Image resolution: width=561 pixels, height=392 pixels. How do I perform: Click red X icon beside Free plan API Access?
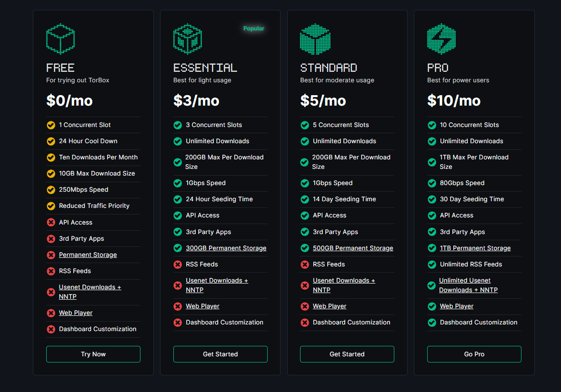click(51, 222)
